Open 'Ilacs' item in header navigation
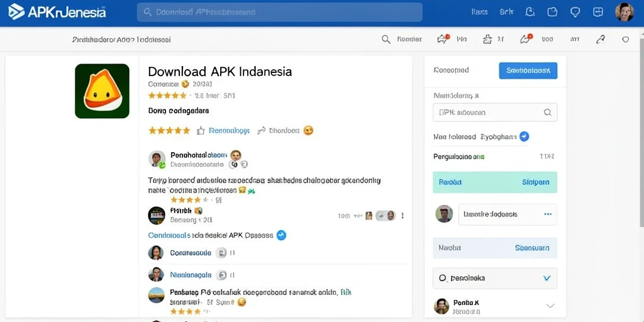 point(480,13)
